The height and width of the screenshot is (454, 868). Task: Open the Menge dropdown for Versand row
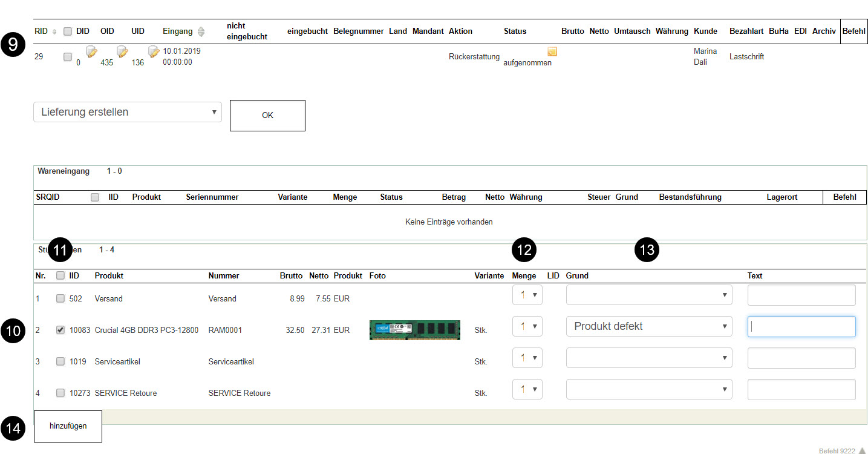point(527,295)
